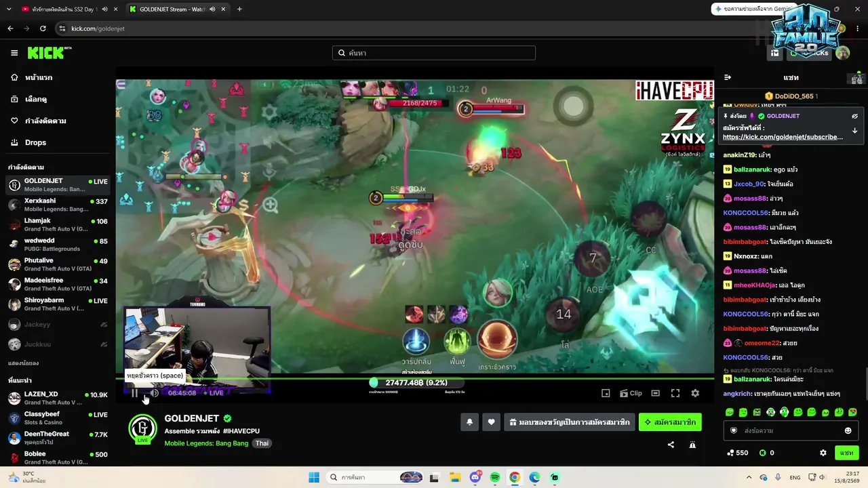Hide the pinned message in chat
The image size is (868, 488).
(x=854, y=116)
